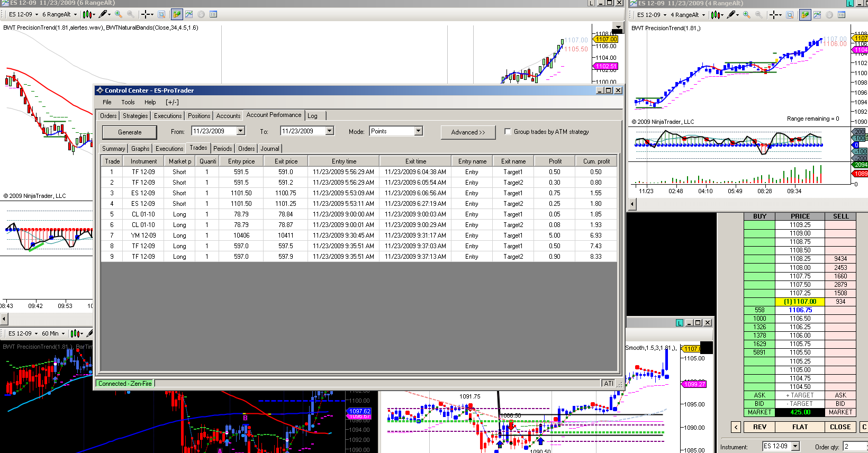Screen dimensions: 868x453
Task: Click the CLOSE position button
Action: [x=840, y=427]
